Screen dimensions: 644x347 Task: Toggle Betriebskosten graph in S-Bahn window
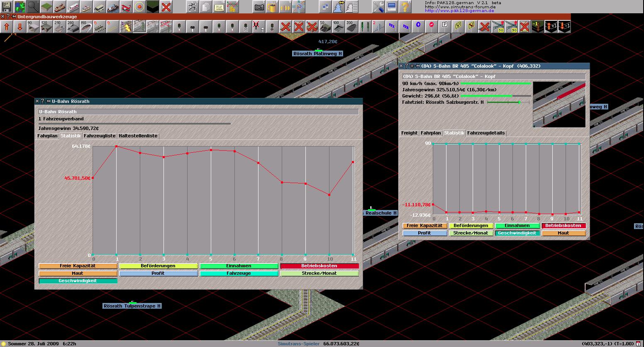563,226
